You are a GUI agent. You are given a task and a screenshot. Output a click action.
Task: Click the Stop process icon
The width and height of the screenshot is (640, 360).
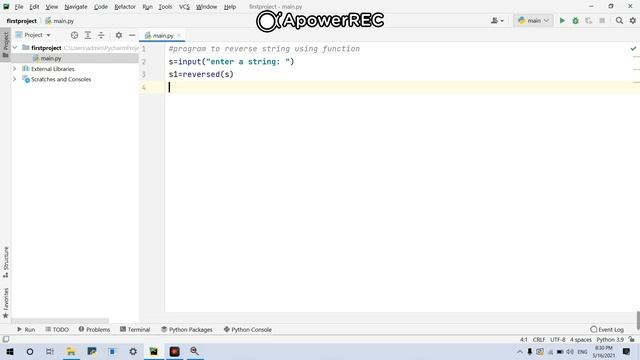[x=602, y=20]
